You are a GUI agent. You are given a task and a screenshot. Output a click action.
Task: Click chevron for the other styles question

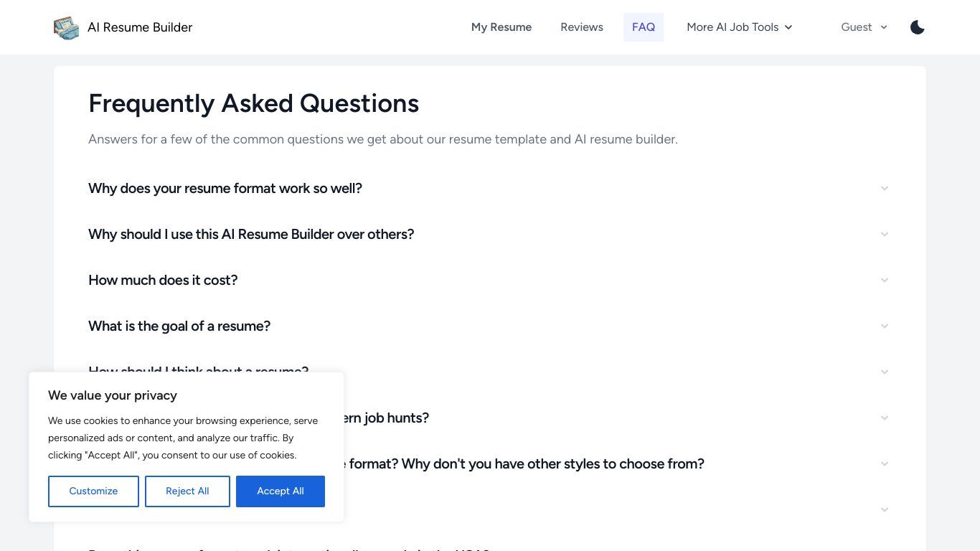(885, 463)
